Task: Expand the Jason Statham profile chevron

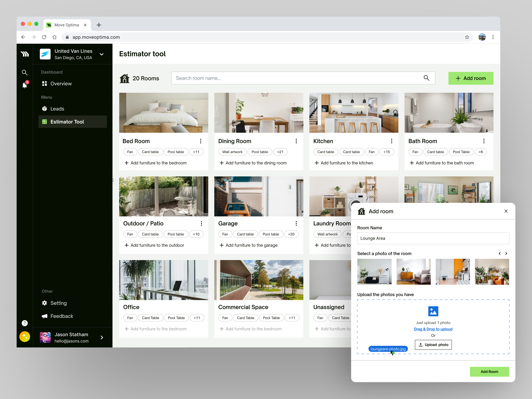Action: click(102, 337)
